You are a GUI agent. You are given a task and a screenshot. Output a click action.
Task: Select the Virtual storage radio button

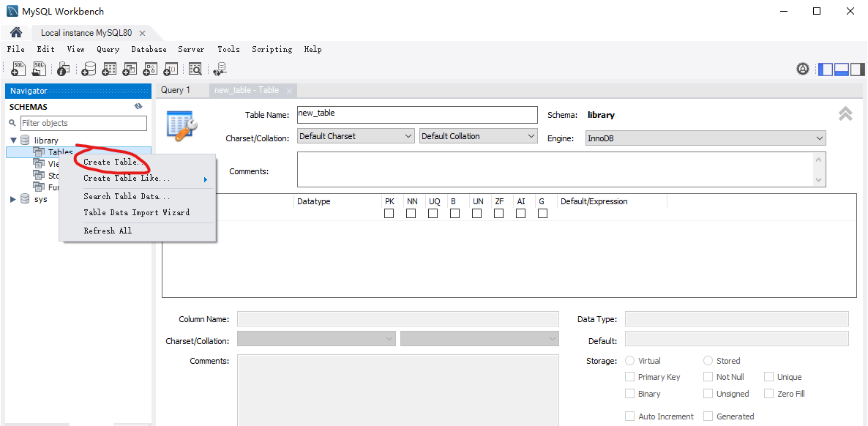[629, 361]
